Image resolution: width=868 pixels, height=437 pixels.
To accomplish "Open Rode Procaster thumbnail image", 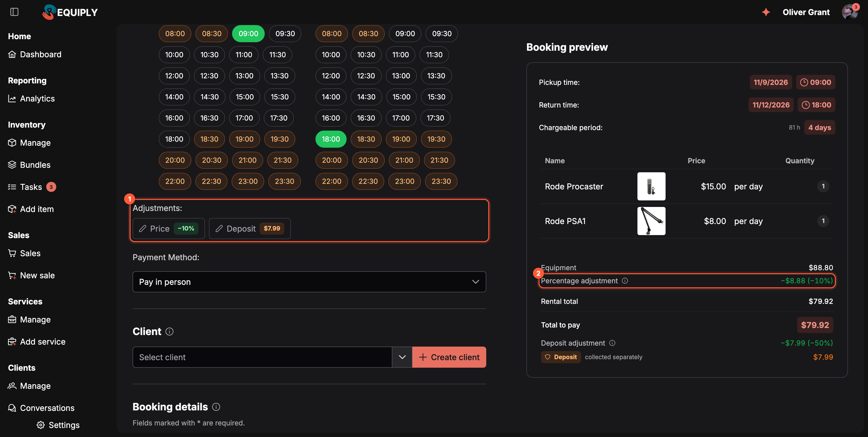I will [651, 186].
